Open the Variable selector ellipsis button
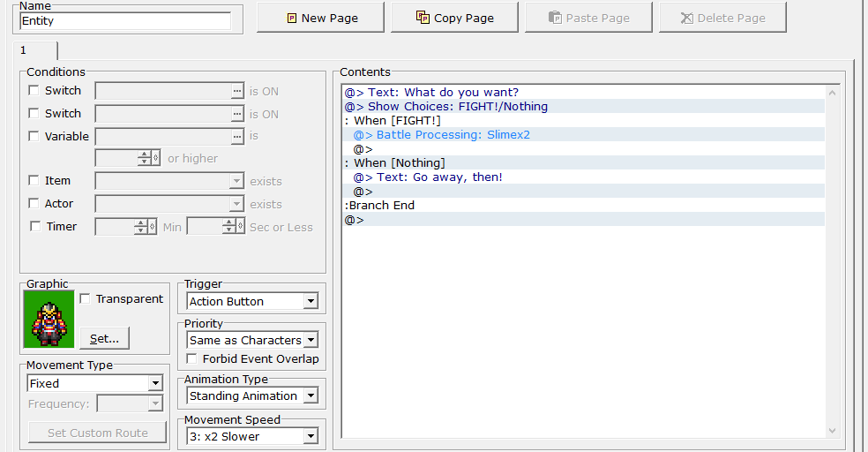The width and height of the screenshot is (868, 452). coord(236,137)
